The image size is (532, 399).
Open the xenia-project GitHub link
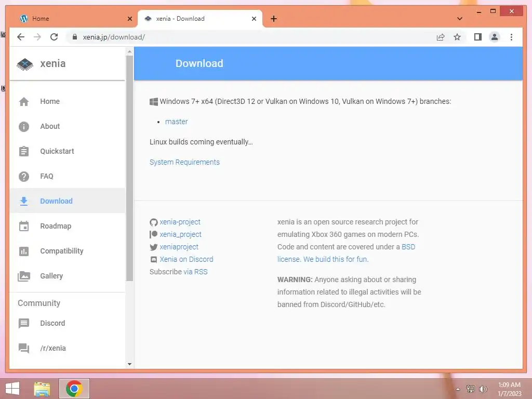coord(180,222)
